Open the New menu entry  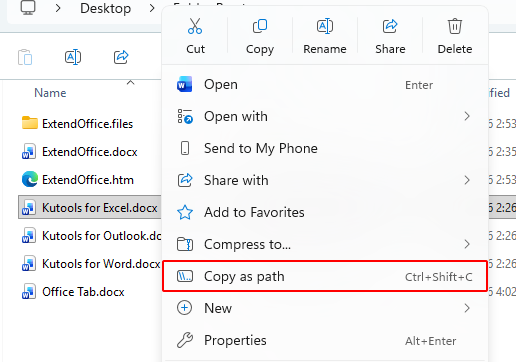click(325, 308)
